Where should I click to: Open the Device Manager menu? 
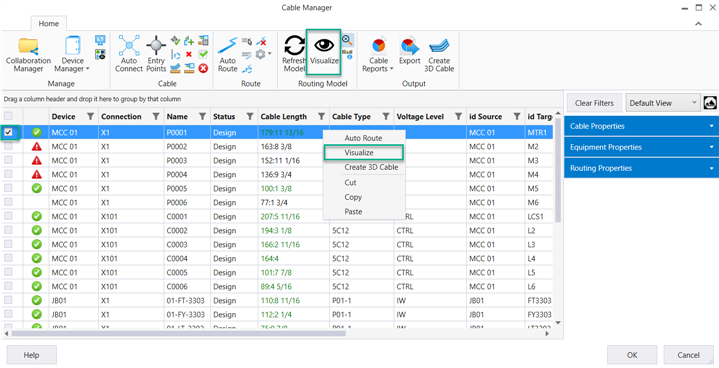(72, 55)
